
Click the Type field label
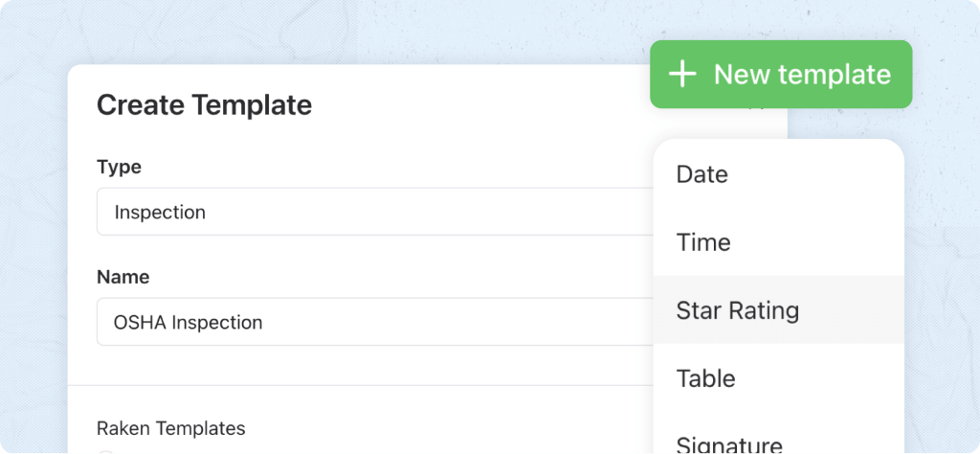pyautogui.click(x=119, y=167)
